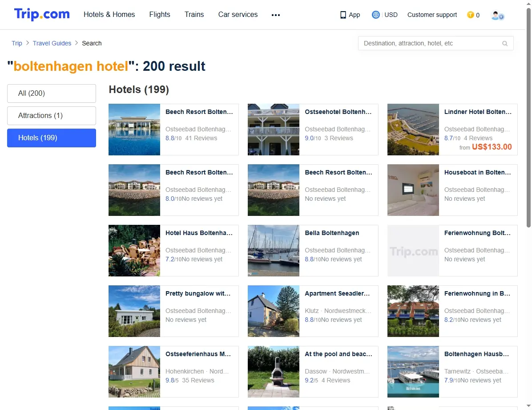Click the 35 Reviews text
532x410 pixels.
[x=198, y=381]
